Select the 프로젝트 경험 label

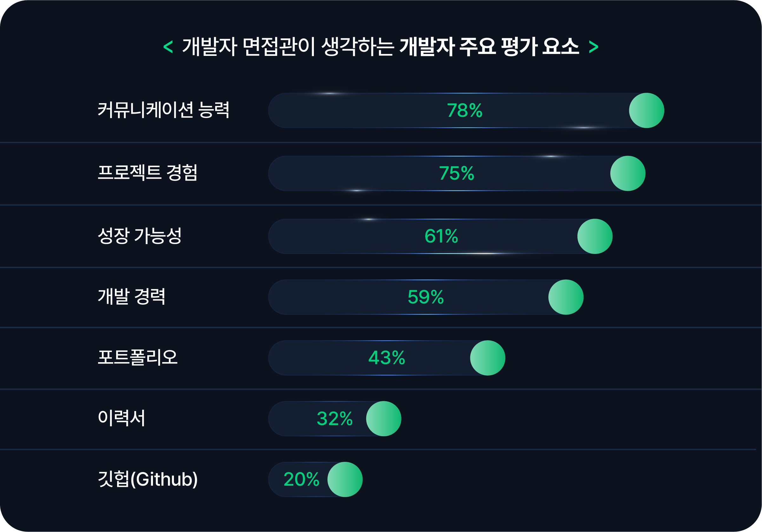click(148, 173)
